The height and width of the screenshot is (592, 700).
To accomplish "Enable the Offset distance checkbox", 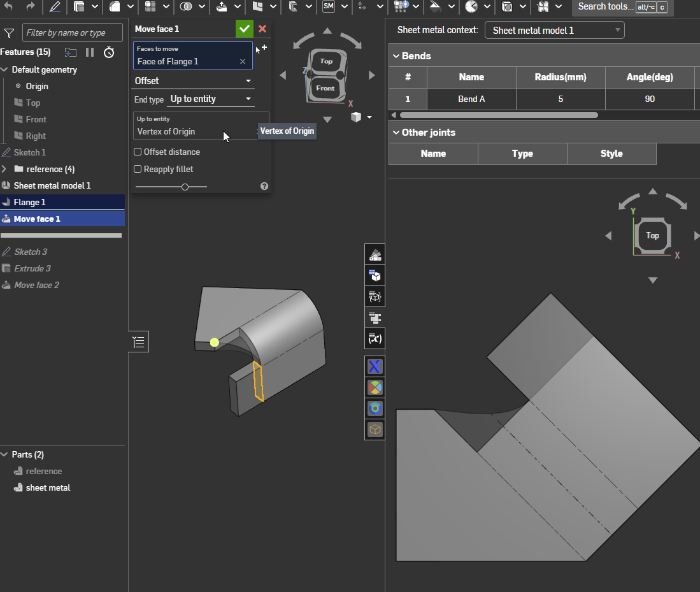I will coord(138,152).
